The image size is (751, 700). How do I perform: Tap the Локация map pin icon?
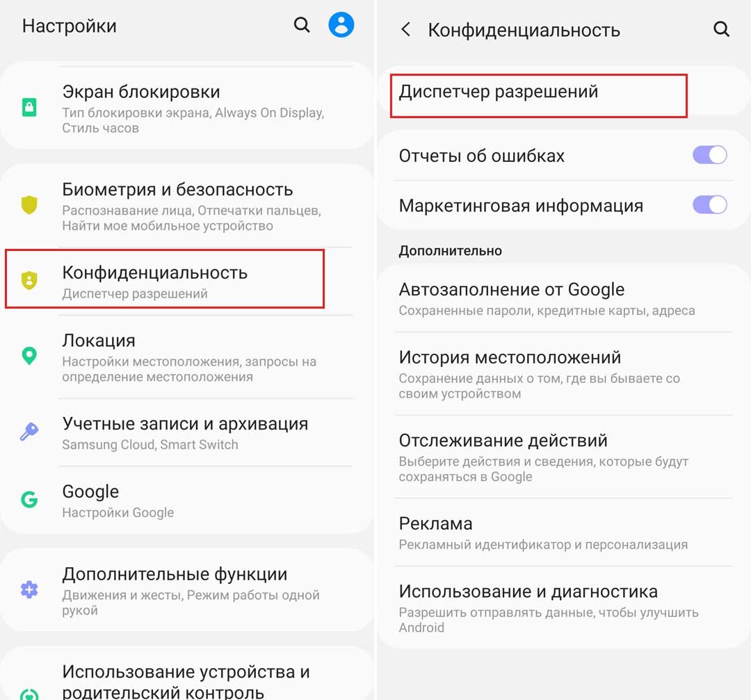[x=29, y=357]
